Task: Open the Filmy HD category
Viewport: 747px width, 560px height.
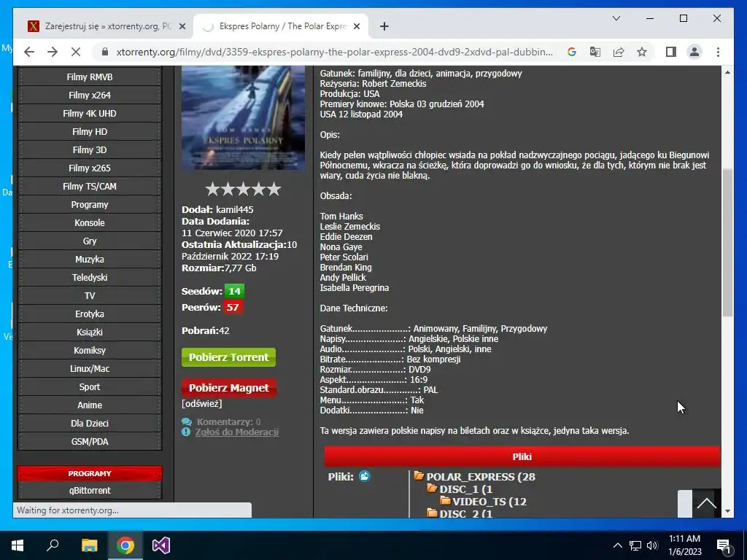Action: pos(90,131)
